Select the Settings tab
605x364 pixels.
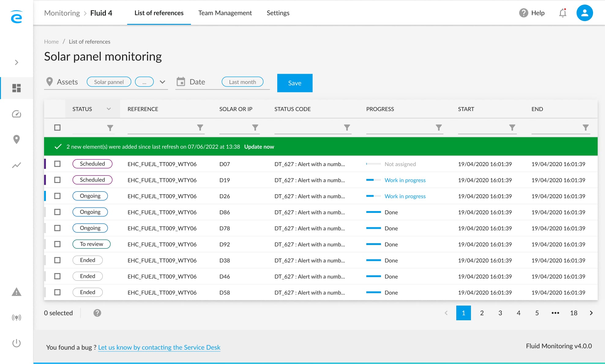(x=278, y=12)
